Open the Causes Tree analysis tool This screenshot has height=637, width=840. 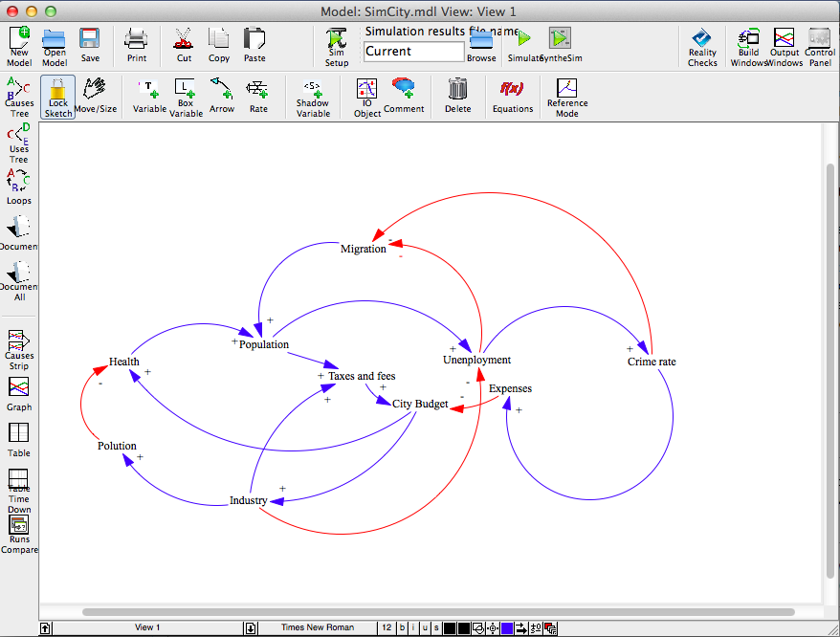tap(19, 98)
